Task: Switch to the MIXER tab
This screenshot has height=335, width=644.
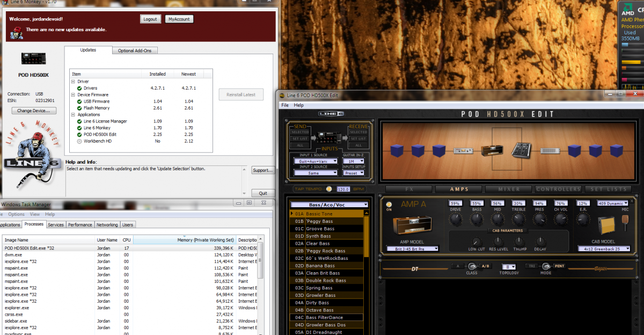Action: pos(509,189)
